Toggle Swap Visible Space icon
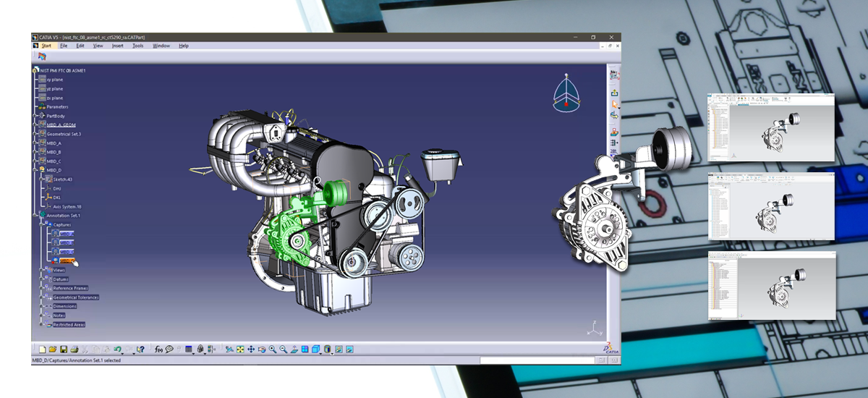This screenshot has height=398, width=868. coord(349,350)
